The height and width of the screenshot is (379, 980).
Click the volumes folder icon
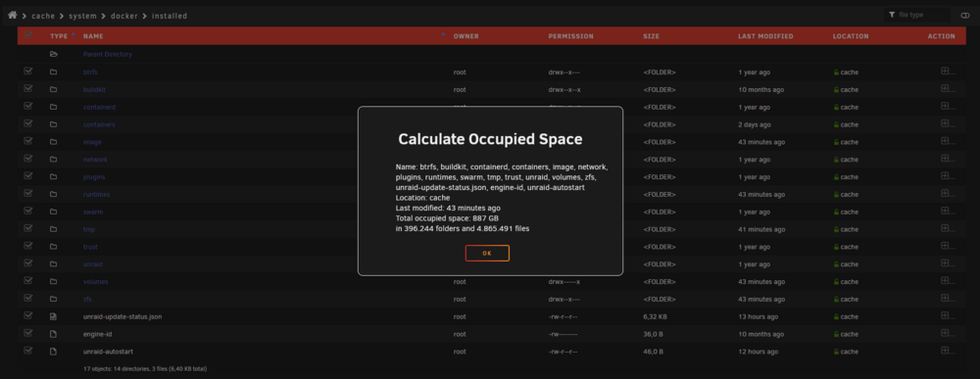pos(54,282)
